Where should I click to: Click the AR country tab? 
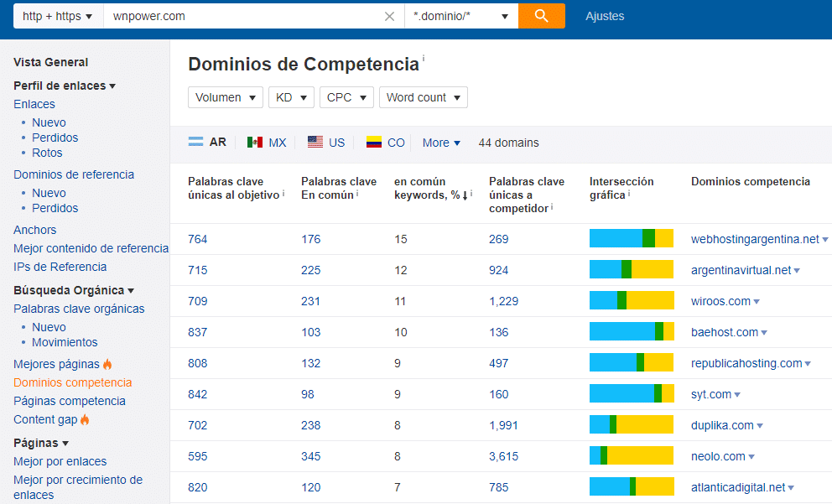[207, 143]
